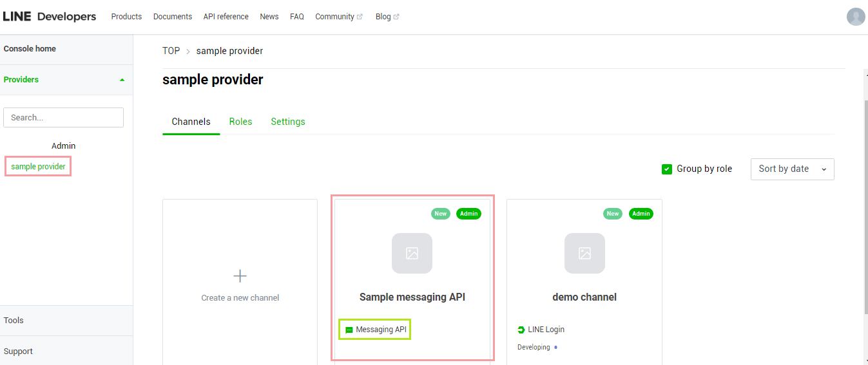Click the TOP breadcrumb link
This screenshot has width=868, height=365.
[171, 51]
